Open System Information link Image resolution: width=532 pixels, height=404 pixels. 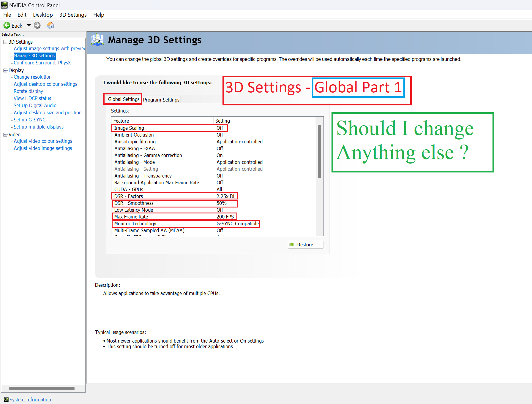point(30,400)
